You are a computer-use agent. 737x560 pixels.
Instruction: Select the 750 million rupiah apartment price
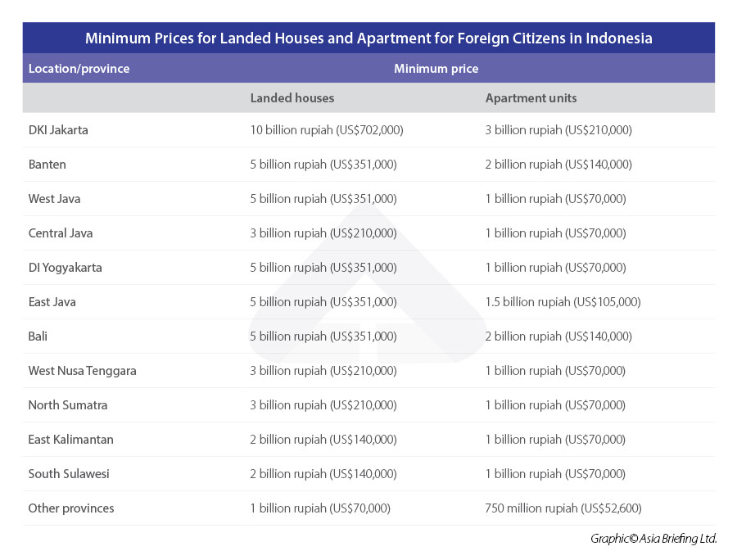pos(564,508)
